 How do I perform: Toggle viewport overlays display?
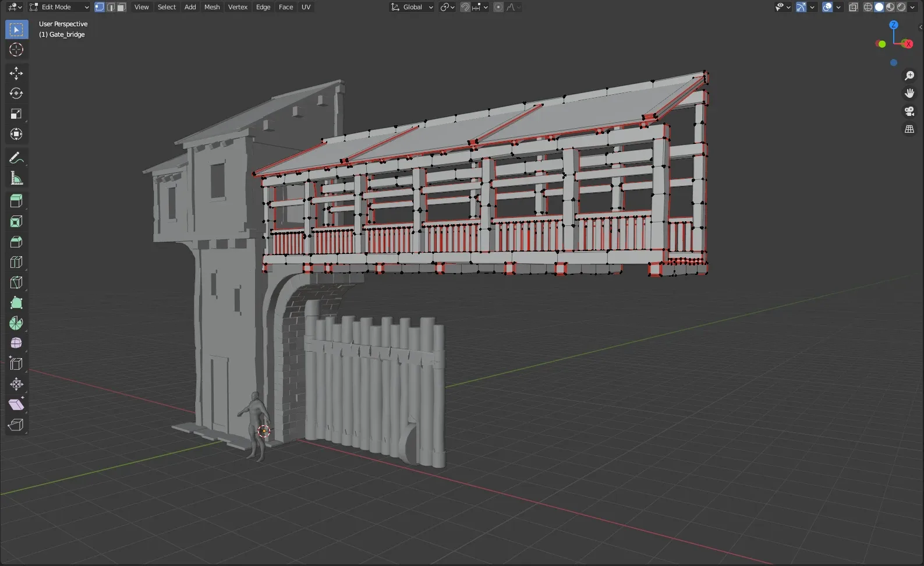tap(827, 7)
